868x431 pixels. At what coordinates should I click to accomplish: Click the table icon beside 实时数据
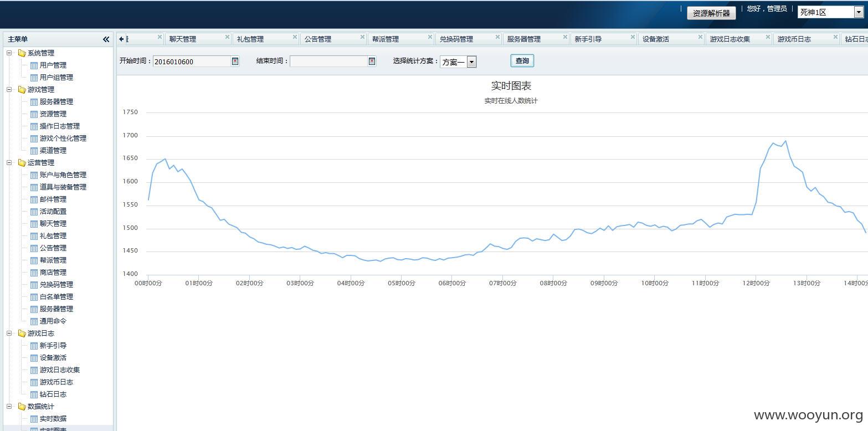click(x=34, y=419)
